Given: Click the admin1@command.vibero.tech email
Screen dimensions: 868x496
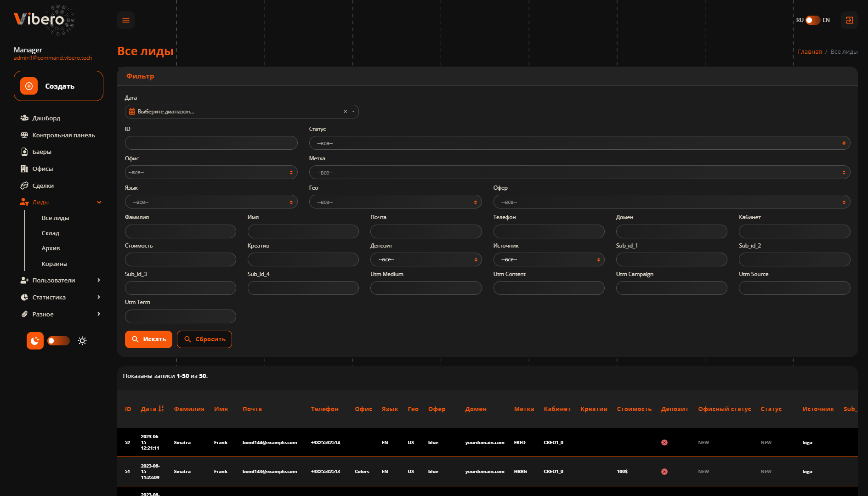Looking at the screenshot, I should click(53, 58).
